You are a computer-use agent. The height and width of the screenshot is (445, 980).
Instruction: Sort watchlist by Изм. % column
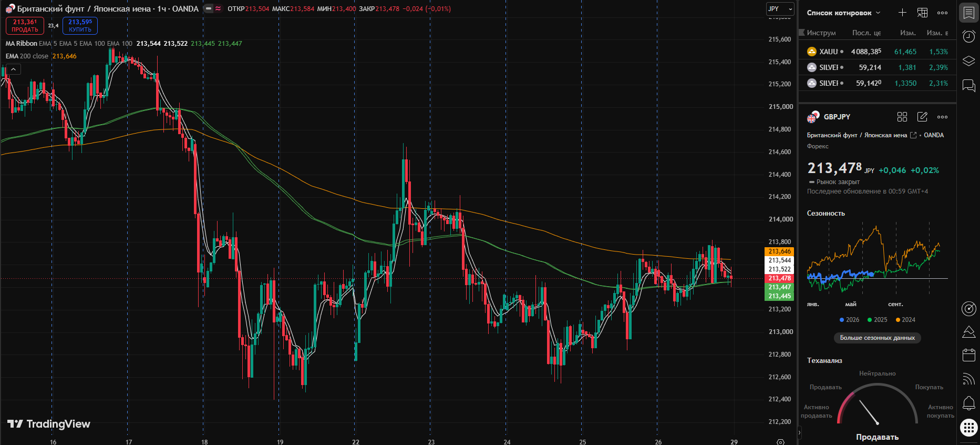(x=937, y=33)
